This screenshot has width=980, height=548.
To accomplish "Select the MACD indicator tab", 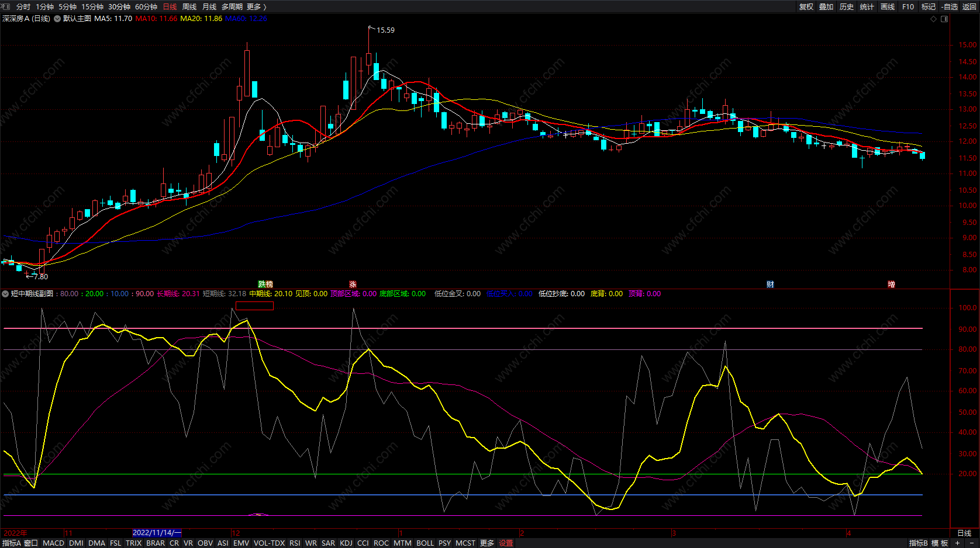I will pos(53,543).
